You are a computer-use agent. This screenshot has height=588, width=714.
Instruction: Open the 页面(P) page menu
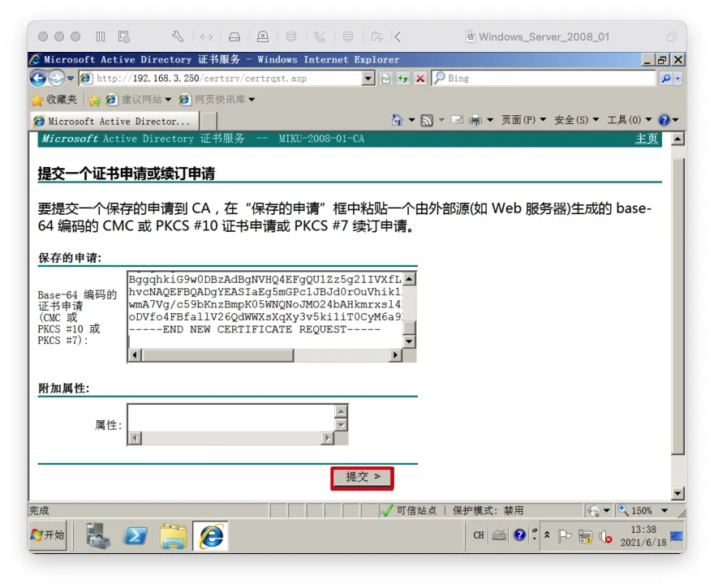523,120
